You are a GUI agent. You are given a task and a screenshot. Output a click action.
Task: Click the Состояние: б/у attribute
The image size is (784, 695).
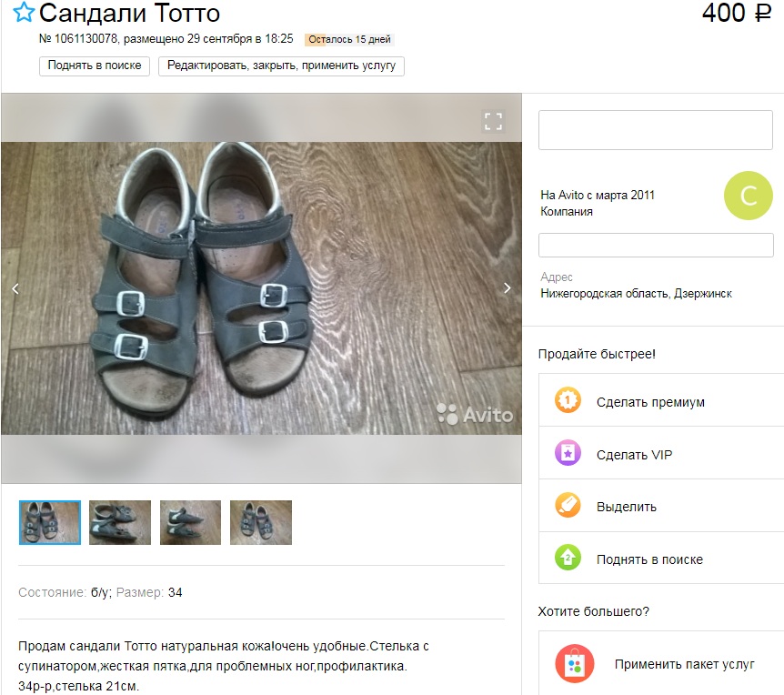click(64, 592)
